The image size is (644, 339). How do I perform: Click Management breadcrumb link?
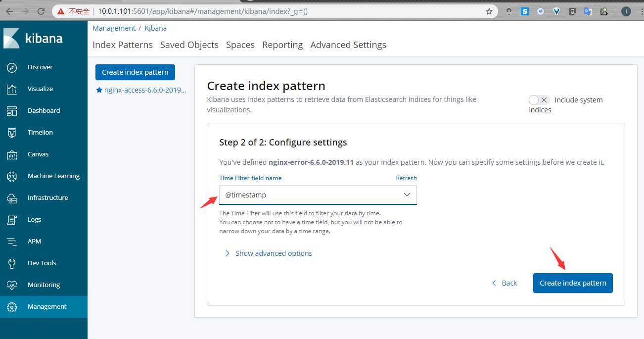(114, 28)
